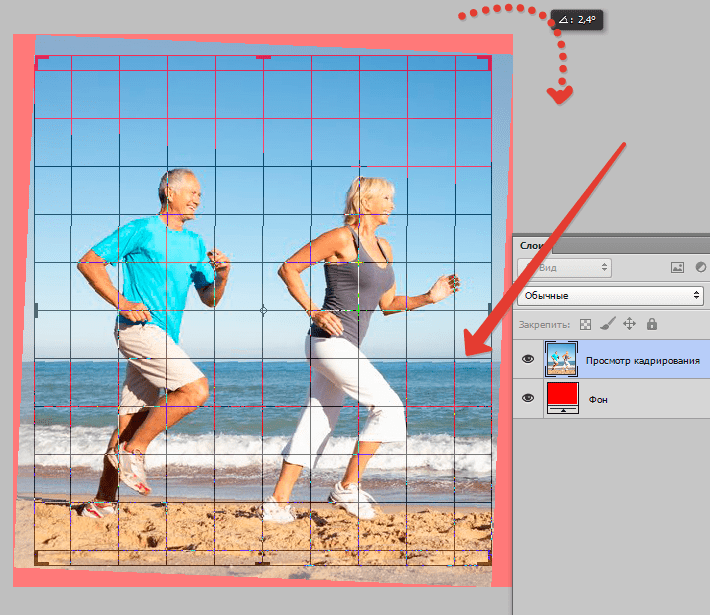Click the Просмотр кадрирования layer name
Screen dimensions: 710x615
tap(643, 361)
